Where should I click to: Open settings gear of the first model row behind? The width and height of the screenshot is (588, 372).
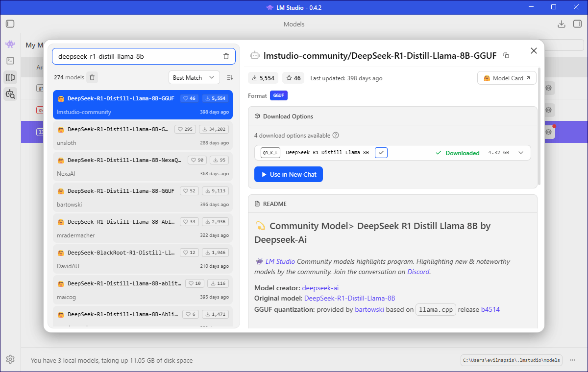click(x=549, y=88)
